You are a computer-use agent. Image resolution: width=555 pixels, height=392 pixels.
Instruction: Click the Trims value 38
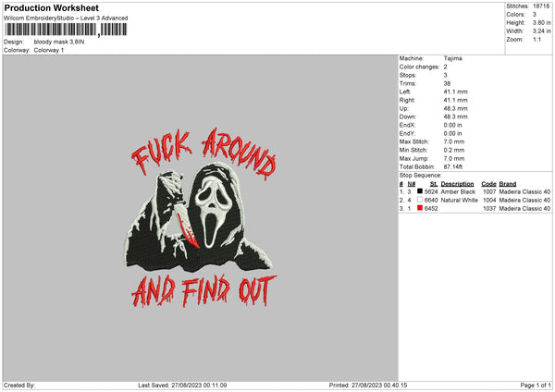447,83
